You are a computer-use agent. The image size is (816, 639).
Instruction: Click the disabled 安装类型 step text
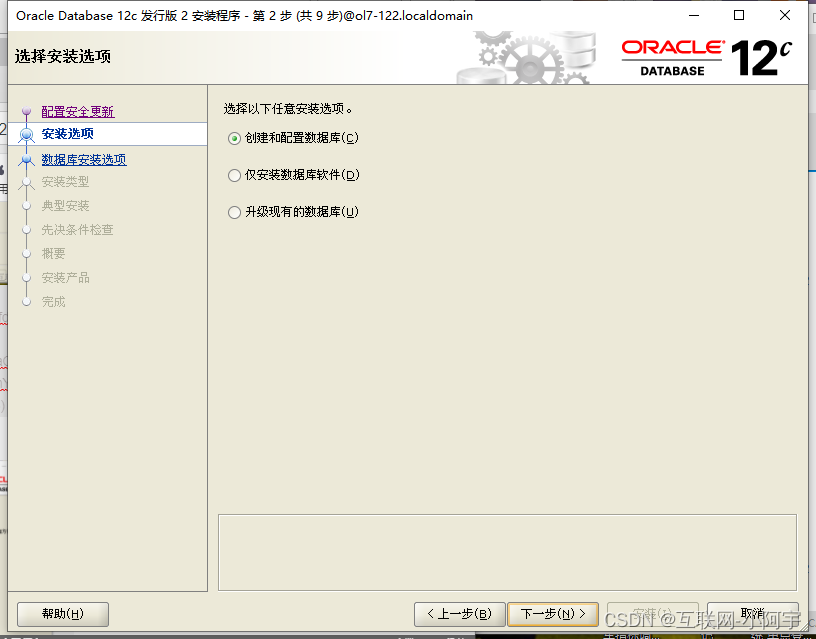pos(65,182)
